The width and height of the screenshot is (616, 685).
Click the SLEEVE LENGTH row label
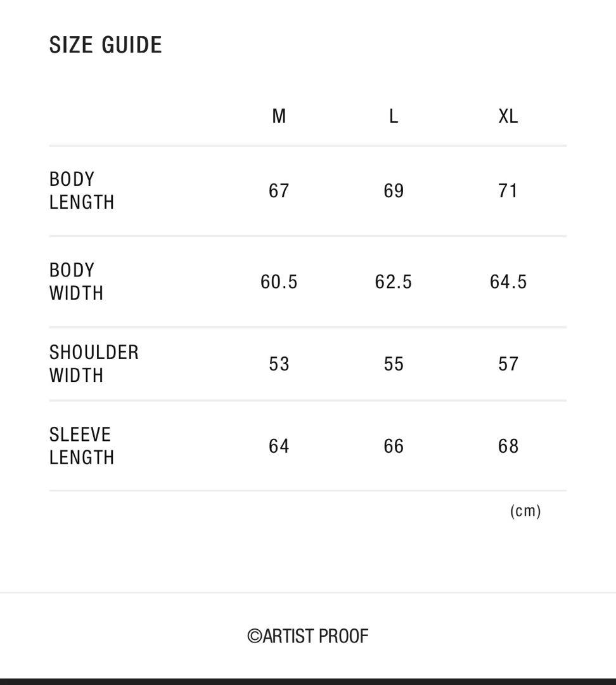click(82, 446)
